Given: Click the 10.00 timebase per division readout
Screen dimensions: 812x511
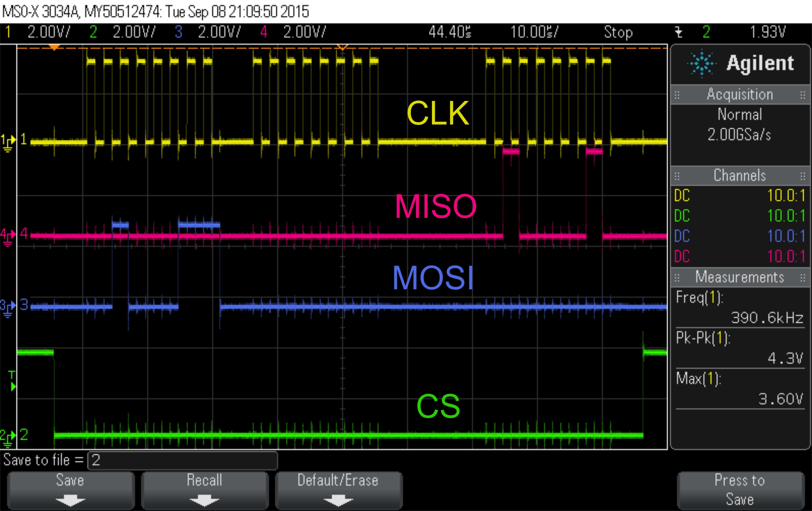Looking at the screenshot, I should [x=535, y=32].
